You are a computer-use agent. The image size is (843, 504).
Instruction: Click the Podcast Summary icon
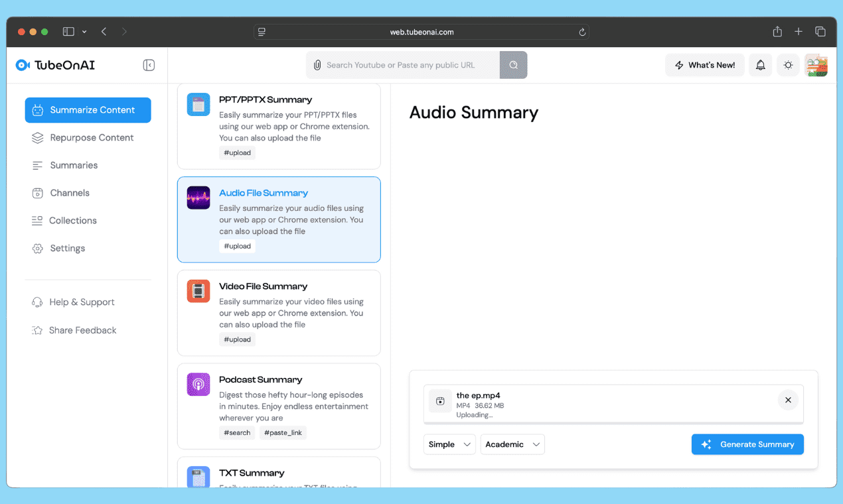click(198, 385)
